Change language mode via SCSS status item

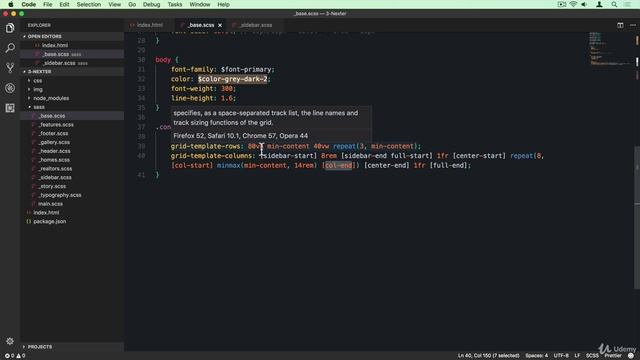pyautogui.click(x=592, y=356)
